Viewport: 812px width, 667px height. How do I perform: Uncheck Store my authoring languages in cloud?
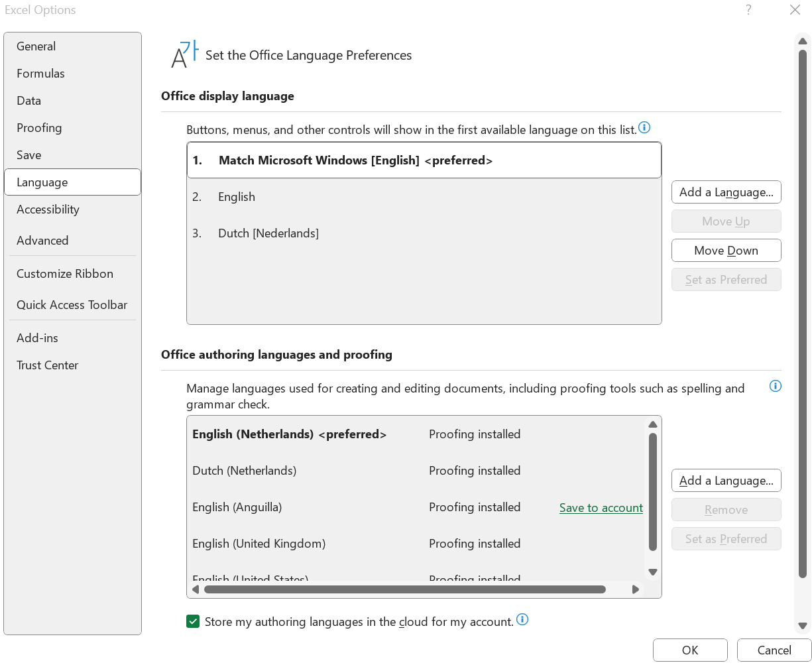tap(194, 621)
